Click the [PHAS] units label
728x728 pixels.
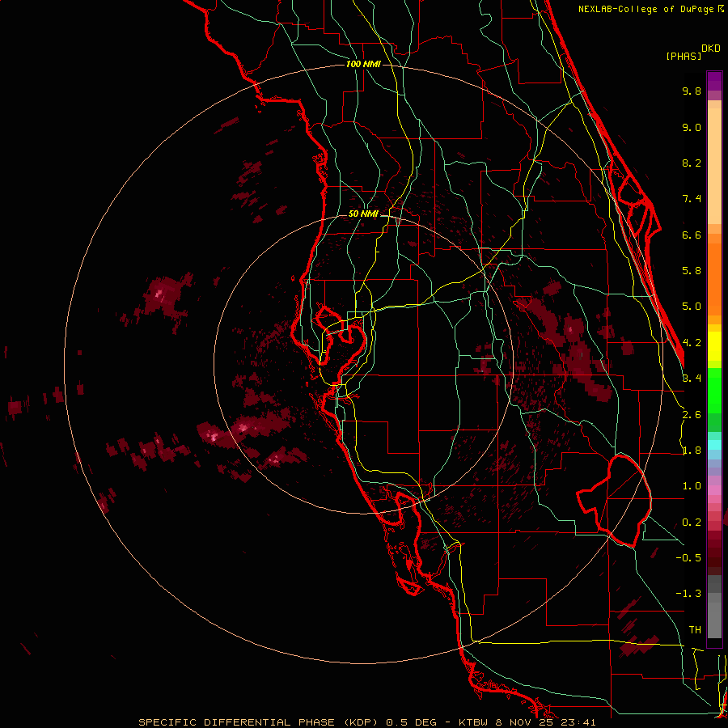684,57
